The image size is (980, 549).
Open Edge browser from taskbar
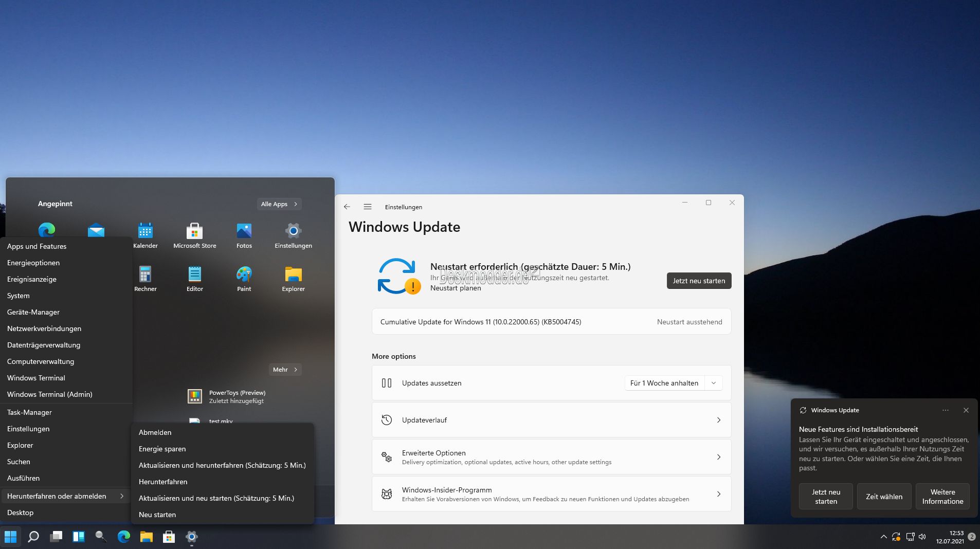click(124, 537)
